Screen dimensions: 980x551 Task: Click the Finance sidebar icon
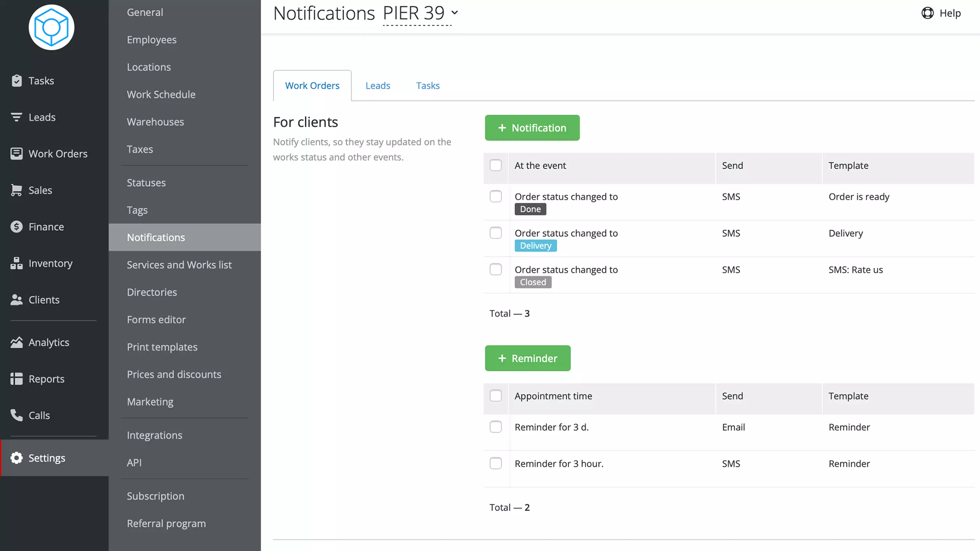16,226
